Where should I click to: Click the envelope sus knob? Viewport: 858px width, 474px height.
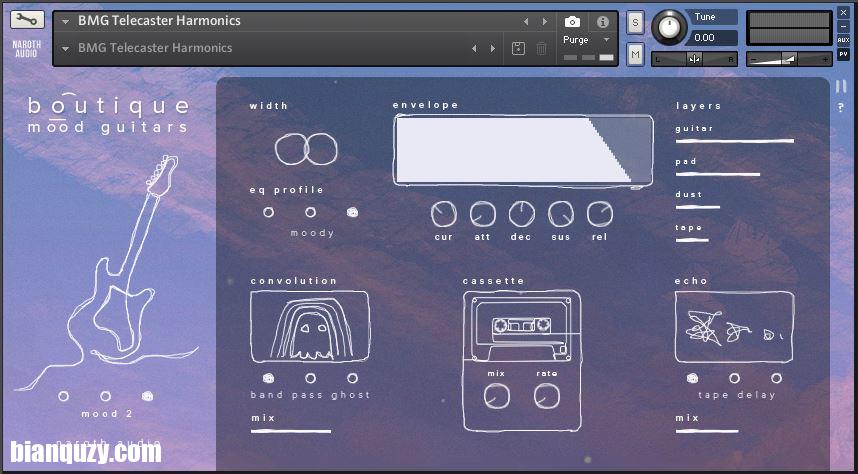pyautogui.click(x=561, y=214)
